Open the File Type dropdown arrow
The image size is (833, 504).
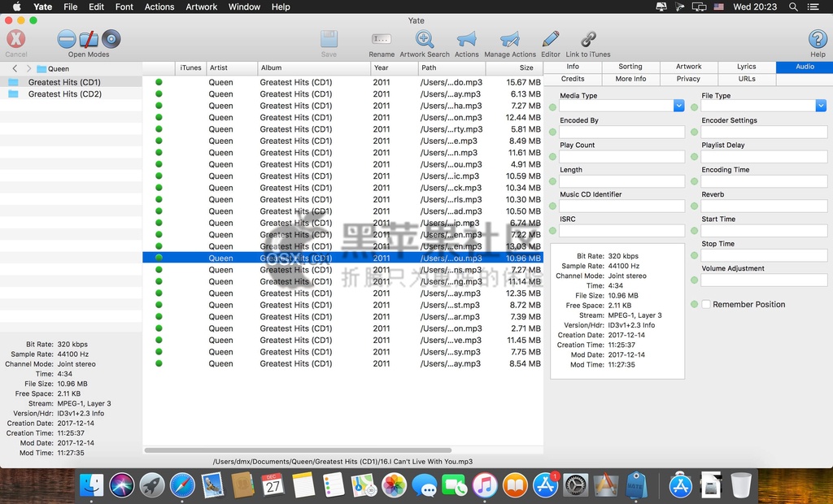[x=821, y=106]
